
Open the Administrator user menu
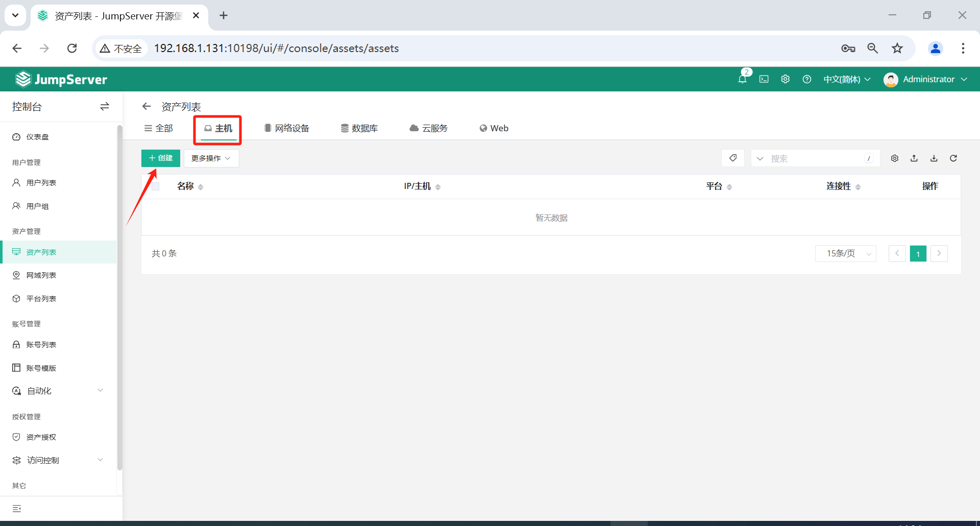coord(925,79)
